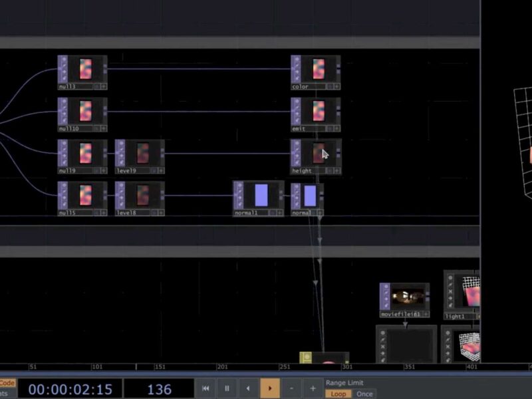The image size is (532, 399).
Task: Click Bypass flag on height node
Action: click(297, 156)
